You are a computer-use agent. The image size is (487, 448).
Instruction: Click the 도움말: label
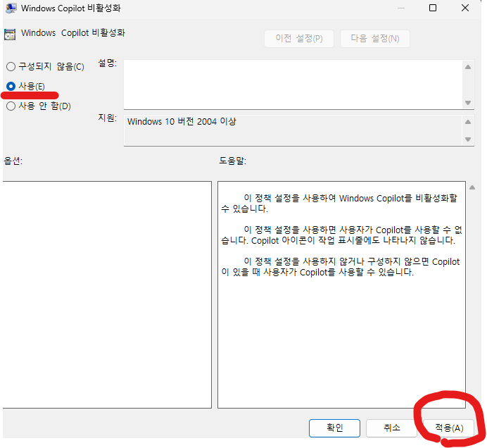tap(232, 161)
